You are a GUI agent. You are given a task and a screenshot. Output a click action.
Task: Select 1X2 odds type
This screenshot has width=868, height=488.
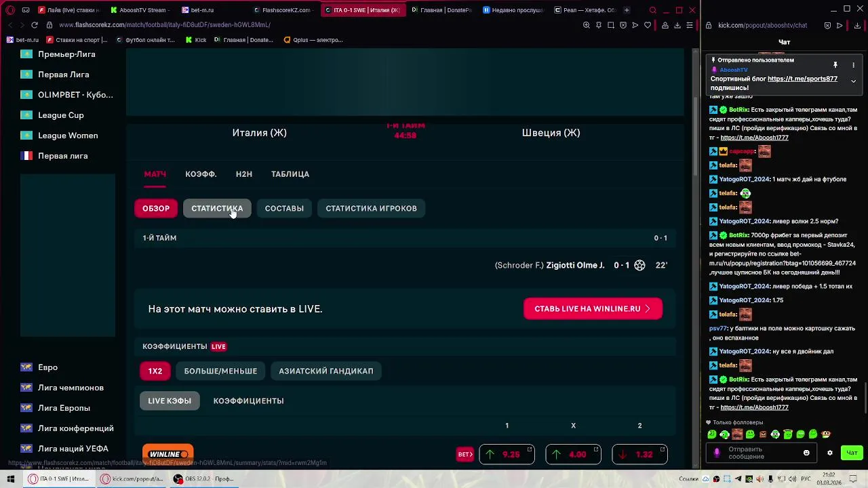tap(155, 371)
